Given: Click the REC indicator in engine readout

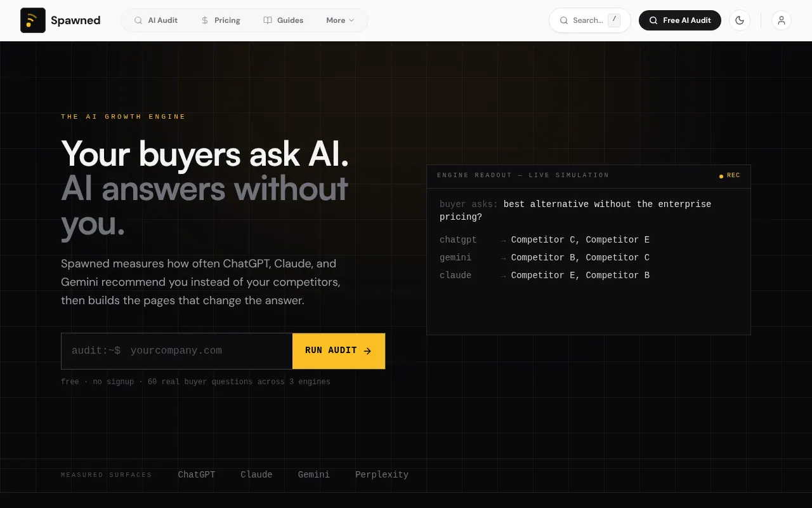Looking at the screenshot, I should point(730,175).
